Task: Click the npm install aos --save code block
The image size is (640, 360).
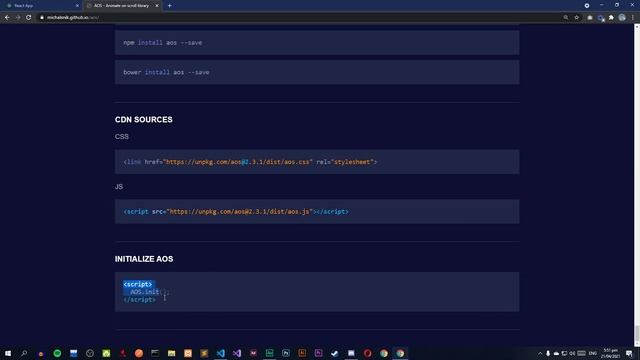Action: coord(317,42)
